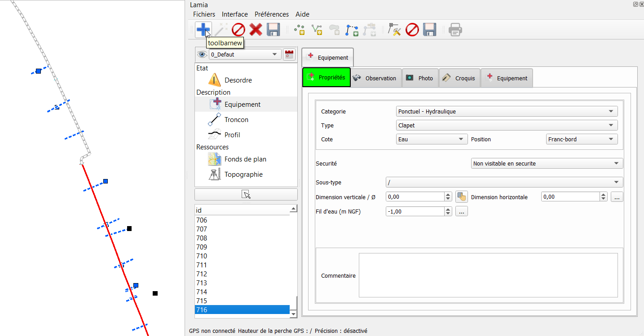Click the add line geometry icon
Viewport: 644px width, 336px height.
pos(317,30)
